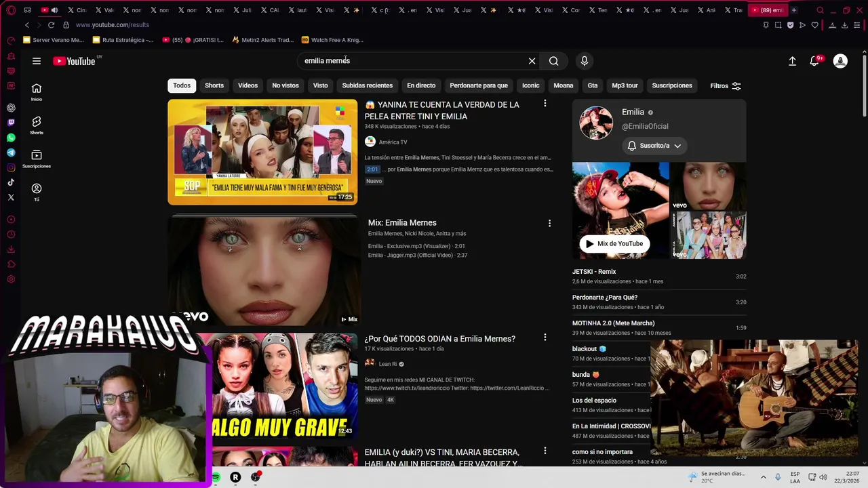Open TikTok in the Opera sidebar
868x488 pixels.
pos(11,182)
